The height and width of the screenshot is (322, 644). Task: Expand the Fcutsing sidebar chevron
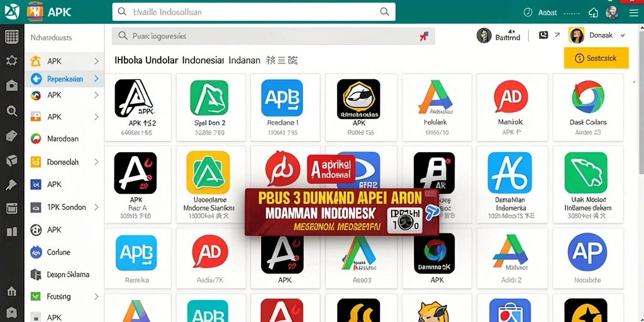[96, 296]
